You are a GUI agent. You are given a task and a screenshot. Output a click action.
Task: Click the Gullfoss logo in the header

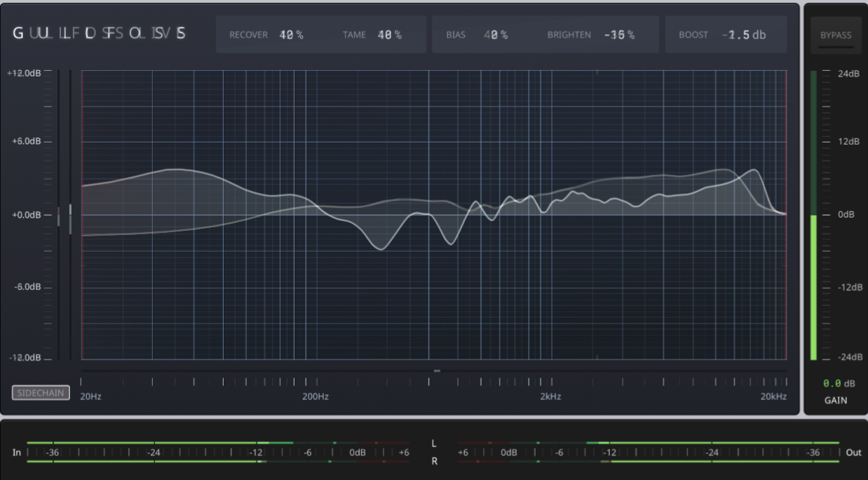pos(99,33)
